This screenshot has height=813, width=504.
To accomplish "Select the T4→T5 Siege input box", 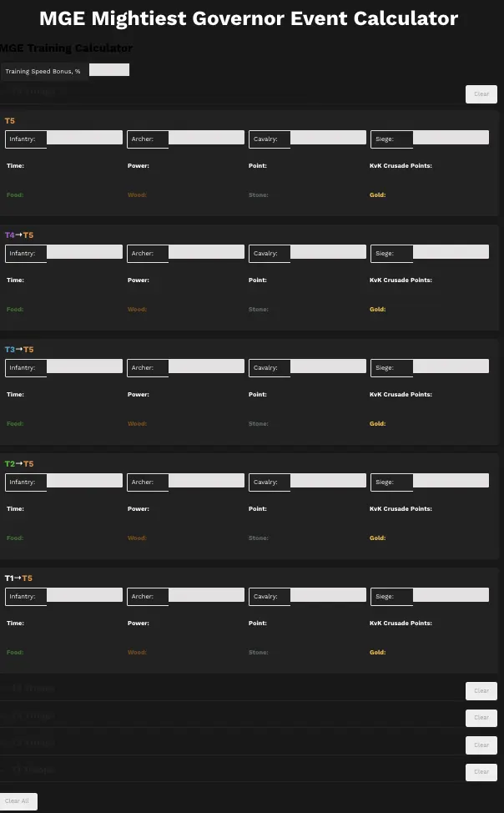I will click(x=451, y=252).
